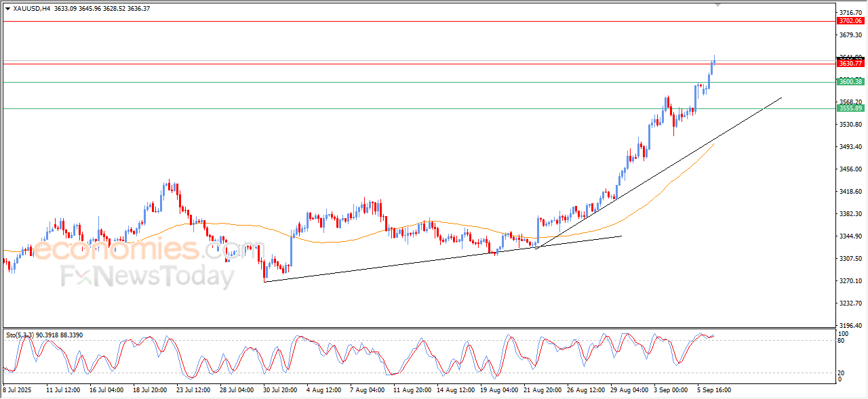Click the stochastic scale value 20
The height and width of the screenshot is (399, 868).
point(842,373)
